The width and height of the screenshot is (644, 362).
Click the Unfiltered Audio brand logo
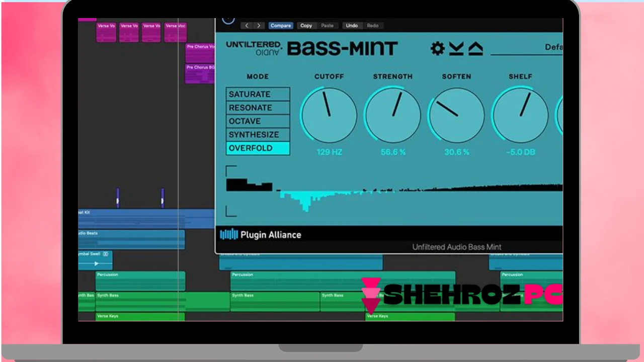coord(254,48)
